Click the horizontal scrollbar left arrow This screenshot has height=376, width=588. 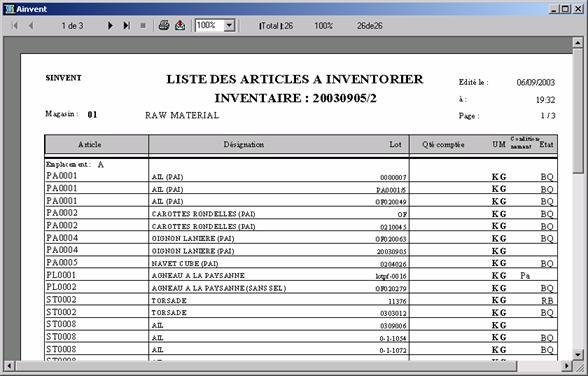tap(9, 366)
